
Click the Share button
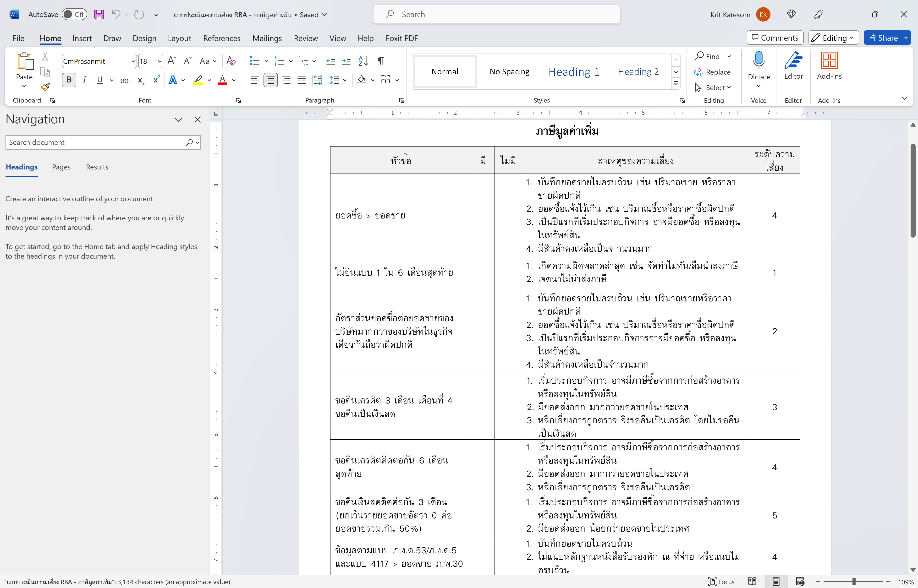pos(883,38)
